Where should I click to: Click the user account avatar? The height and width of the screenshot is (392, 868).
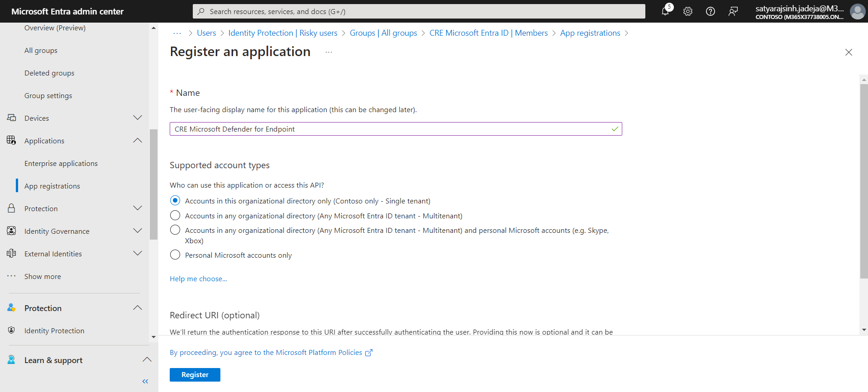coord(857,11)
